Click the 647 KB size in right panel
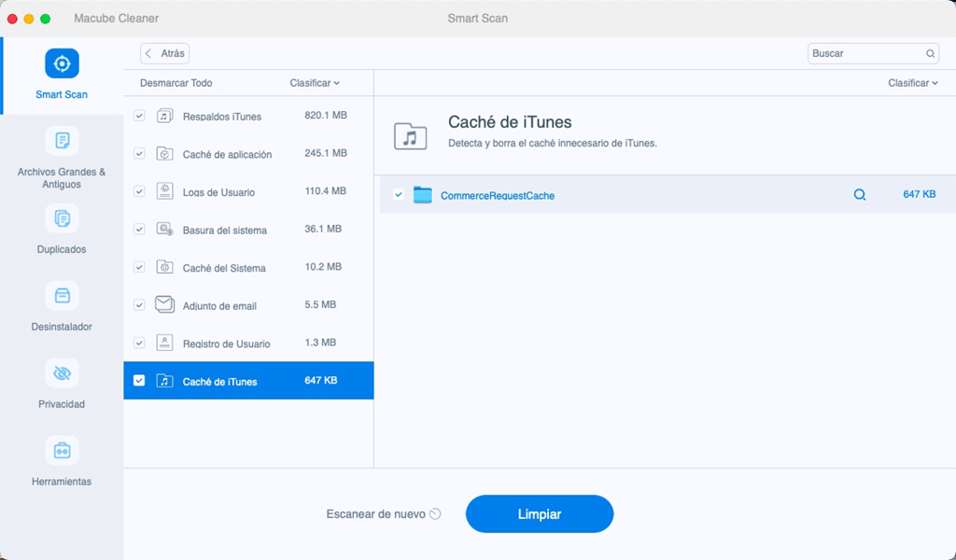956x560 pixels. (x=920, y=194)
